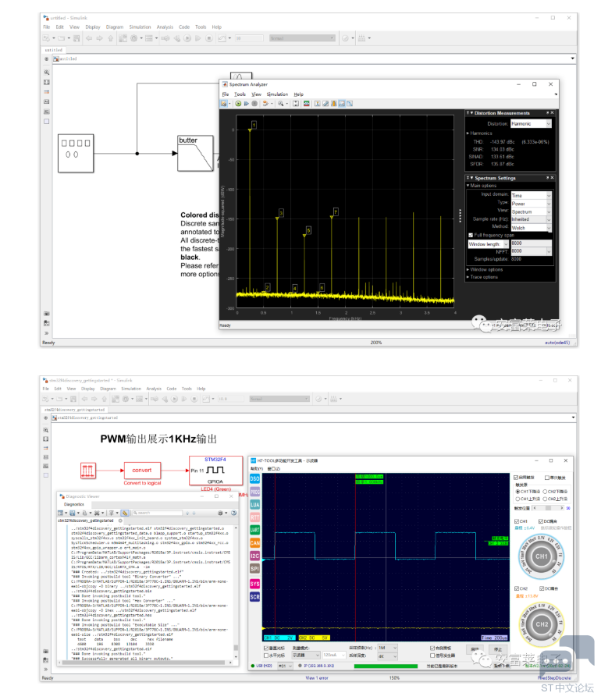Open the Diagram menu in upper Simulink window
This screenshot has width=601, height=700.
pos(114,27)
